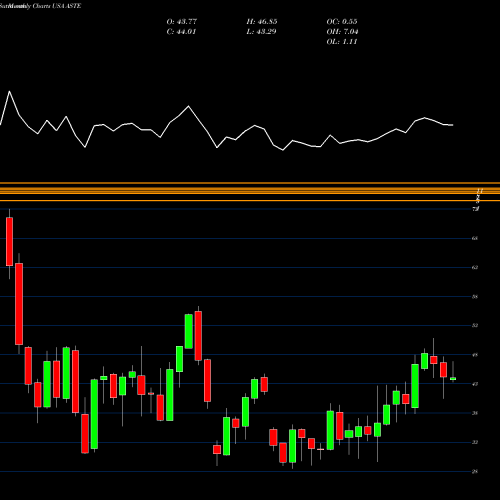Click the '68' price axis label
The height and width of the screenshot is (500, 500).
click(475, 238)
